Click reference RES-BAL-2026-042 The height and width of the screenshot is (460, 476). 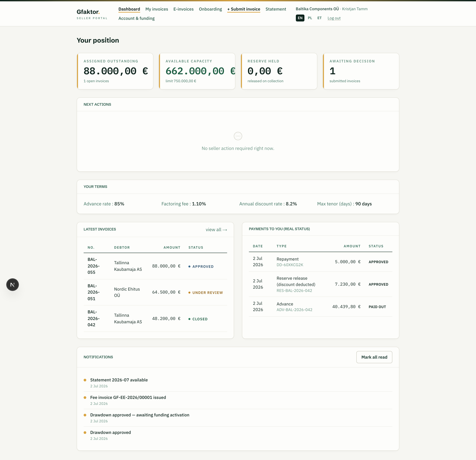294,290
